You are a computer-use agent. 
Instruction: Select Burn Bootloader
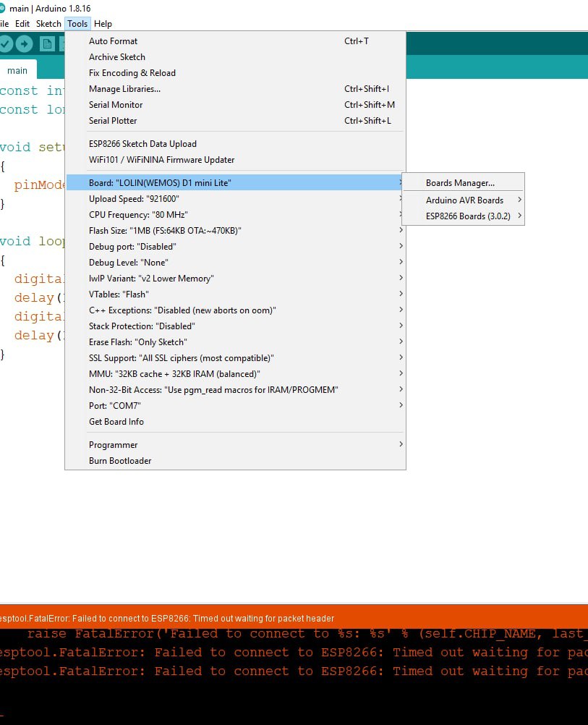point(235,461)
